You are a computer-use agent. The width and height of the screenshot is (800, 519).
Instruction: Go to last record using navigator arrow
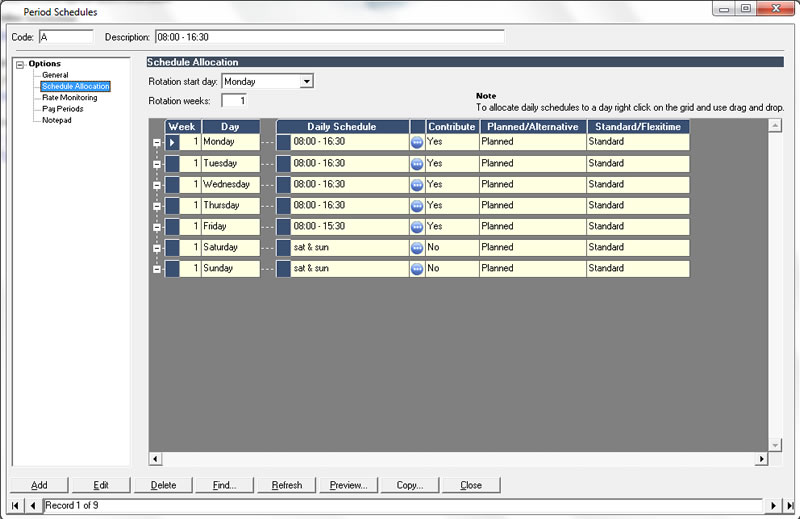click(x=786, y=506)
